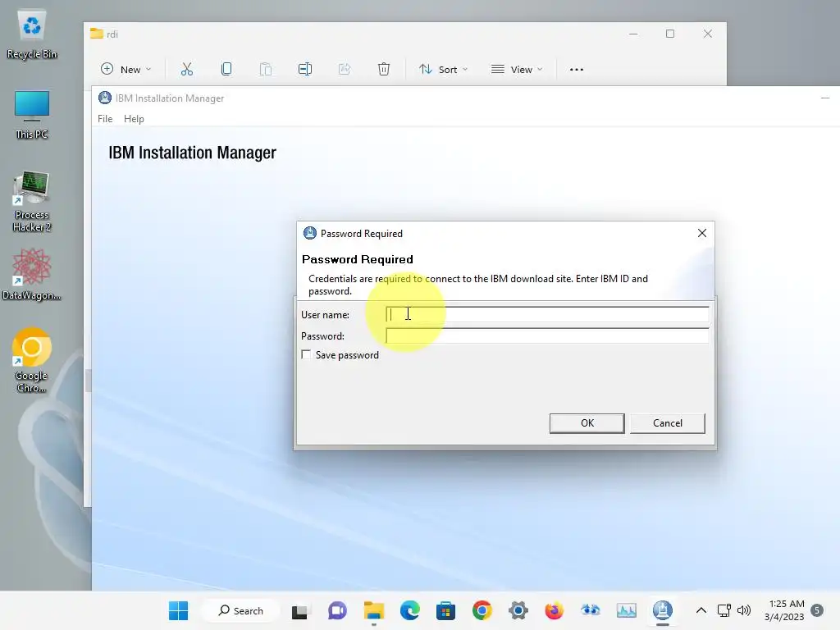Enable the Save password checkbox
The height and width of the screenshot is (630, 840).
pos(306,354)
